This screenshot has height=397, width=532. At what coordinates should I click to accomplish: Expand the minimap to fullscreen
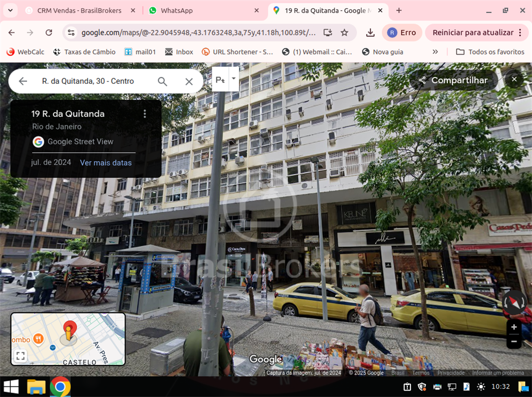[x=20, y=356]
